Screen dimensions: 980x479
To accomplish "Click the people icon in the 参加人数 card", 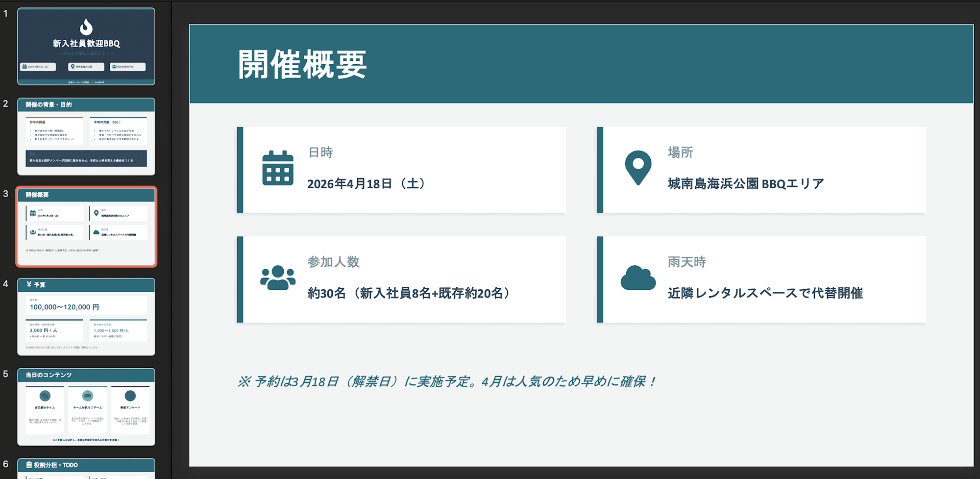I will (x=277, y=278).
